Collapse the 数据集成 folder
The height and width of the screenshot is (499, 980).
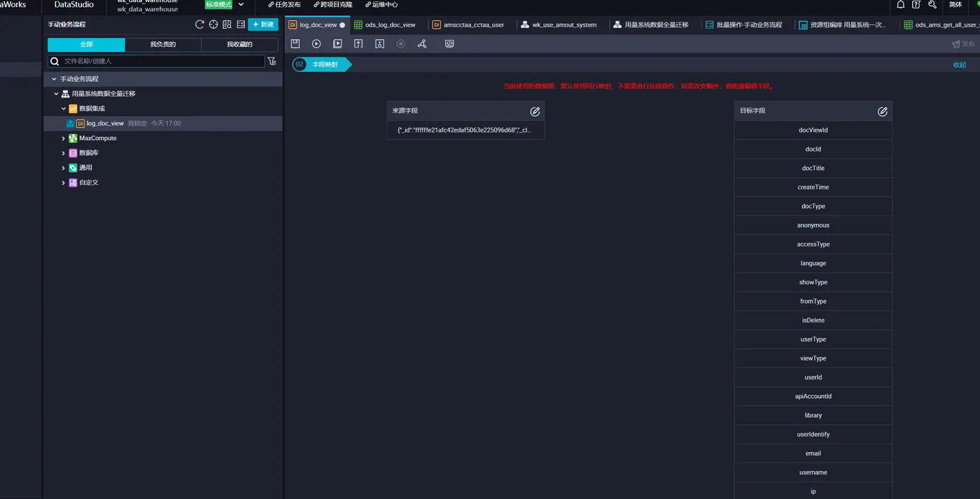pyautogui.click(x=63, y=109)
